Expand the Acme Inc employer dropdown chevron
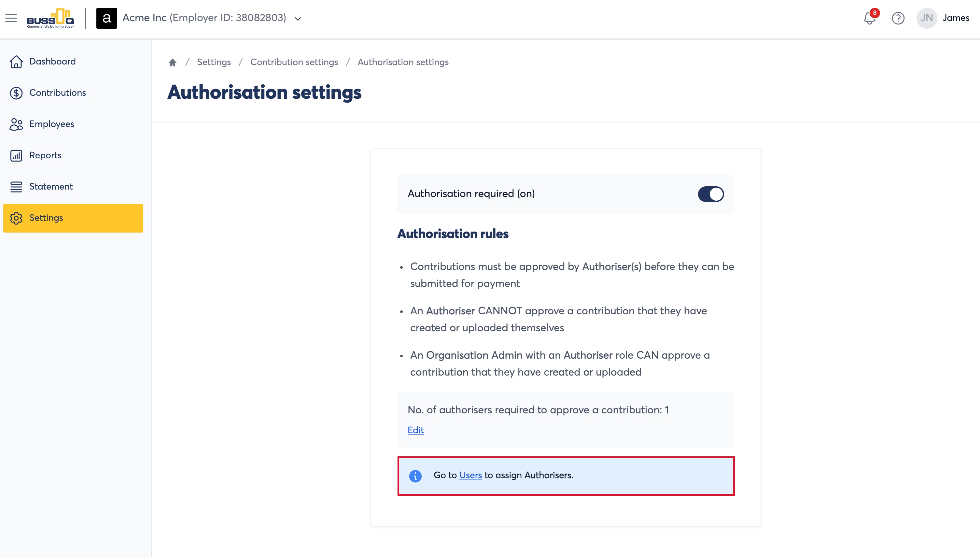The height and width of the screenshot is (557, 980). pyautogui.click(x=298, y=18)
